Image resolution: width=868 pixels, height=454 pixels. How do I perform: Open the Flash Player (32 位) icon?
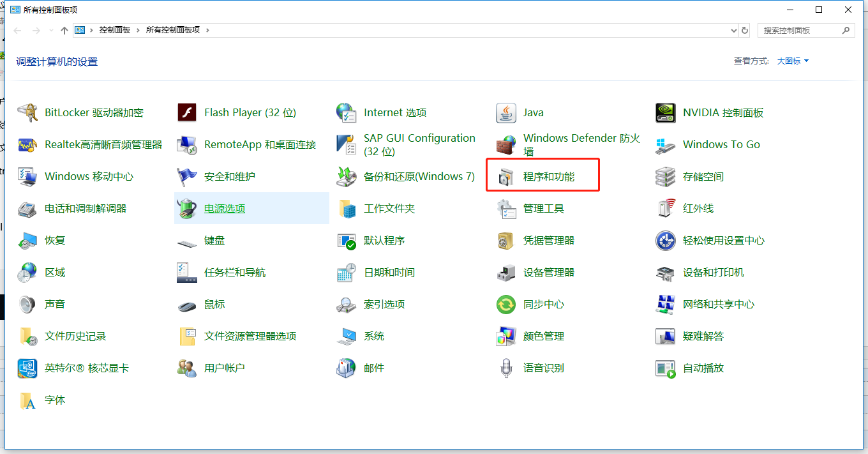coord(187,113)
